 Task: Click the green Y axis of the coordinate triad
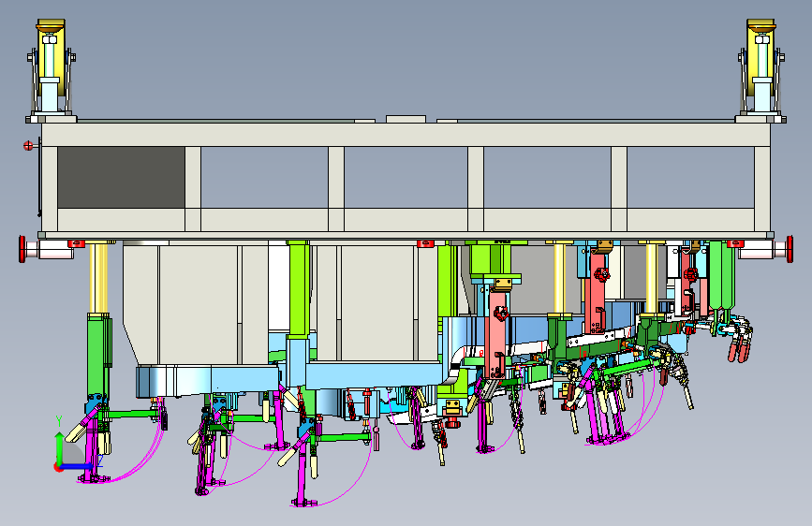(x=59, y=447)
